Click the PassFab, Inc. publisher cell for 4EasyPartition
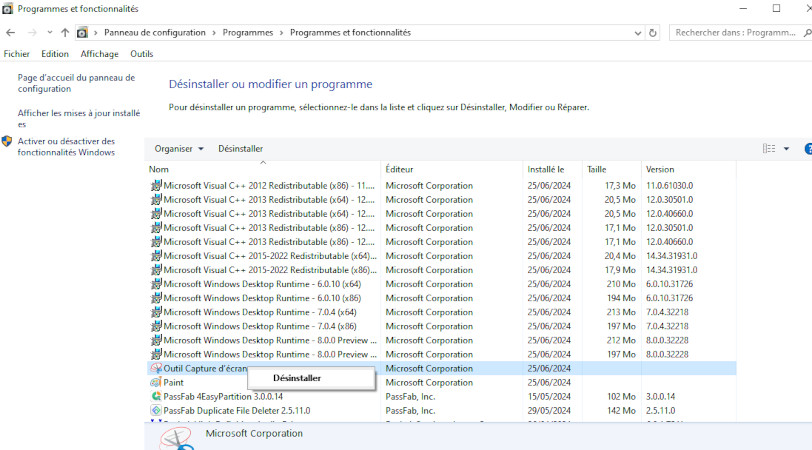Image resolution: width=812 pixels, height=450 pixels. 410,396
